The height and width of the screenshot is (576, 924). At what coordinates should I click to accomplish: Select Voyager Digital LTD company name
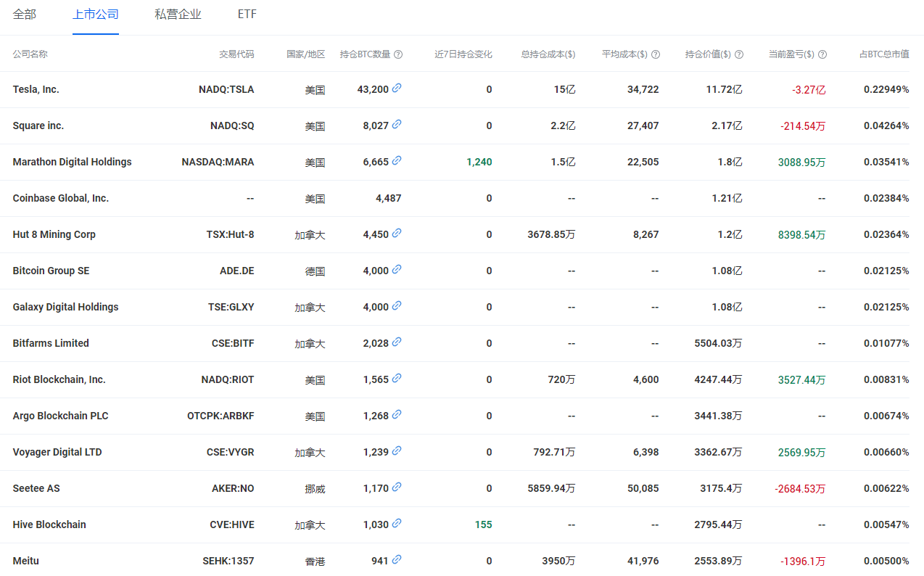[57, 452]
